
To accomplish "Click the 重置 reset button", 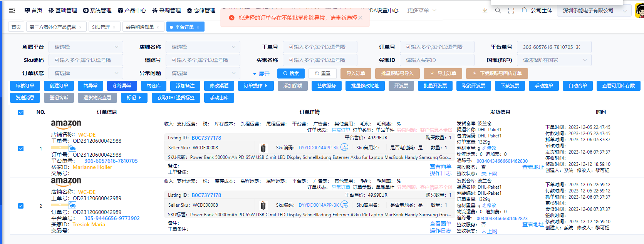I will pyautogui.click(x=323, y=74).
